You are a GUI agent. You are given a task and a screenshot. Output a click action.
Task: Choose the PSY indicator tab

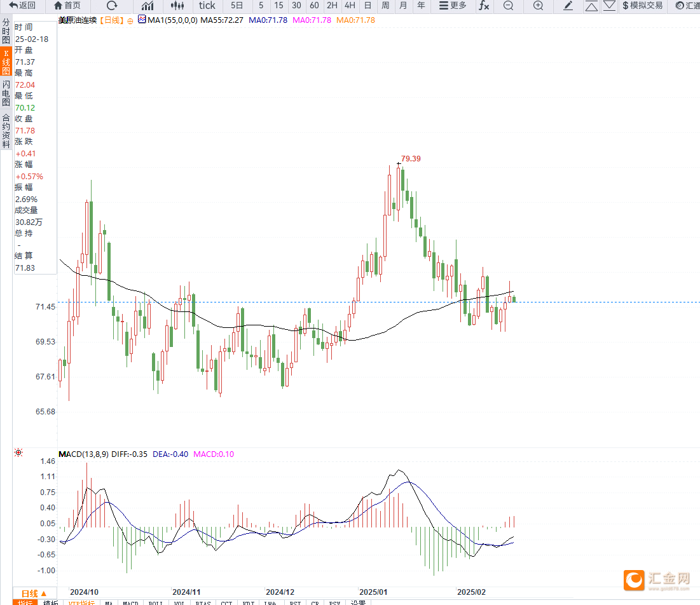(335, 602)
